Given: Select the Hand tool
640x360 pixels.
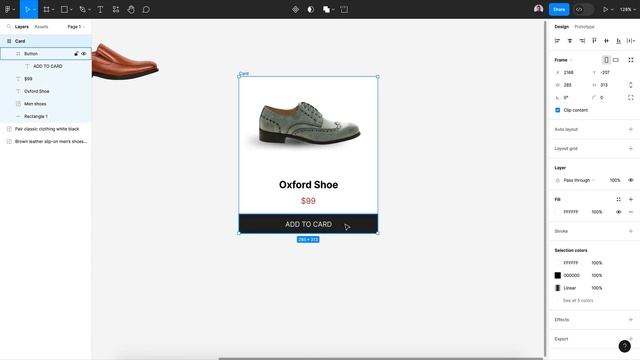Looking at the screenshot, I should (x=131, y=9).
